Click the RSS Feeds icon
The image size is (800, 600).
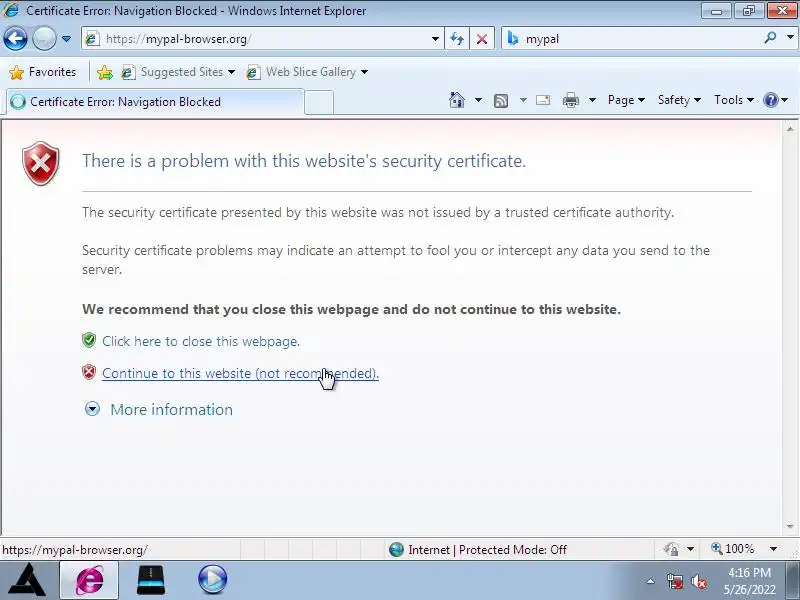[501, 101]
